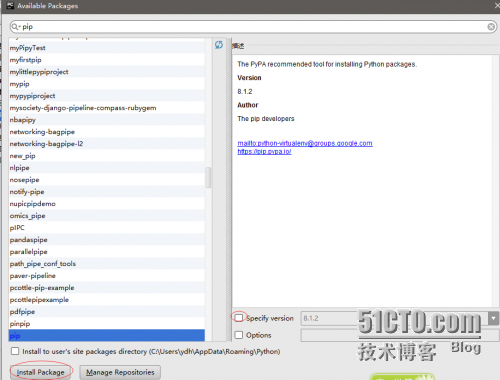Image resolution: width=500 pixels, height=380 pixels.
Task: Select the new_pip package
Action: point(107,156)
